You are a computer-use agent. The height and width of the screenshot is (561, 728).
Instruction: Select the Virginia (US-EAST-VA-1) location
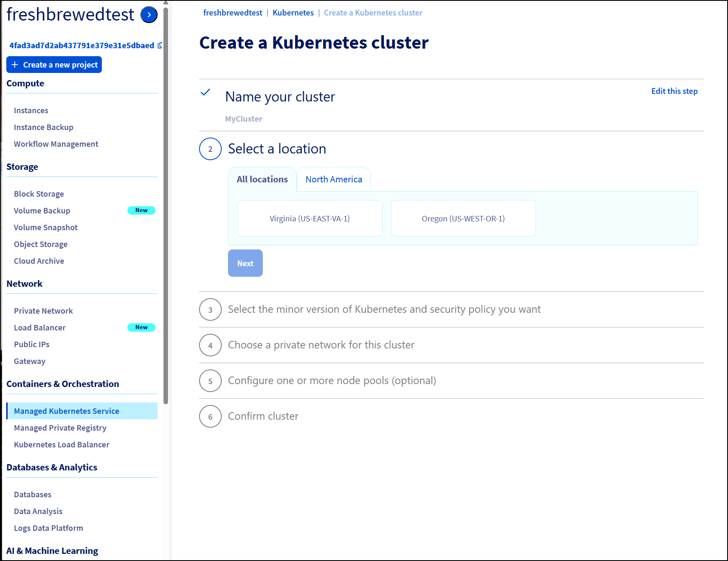coord(310,218)
